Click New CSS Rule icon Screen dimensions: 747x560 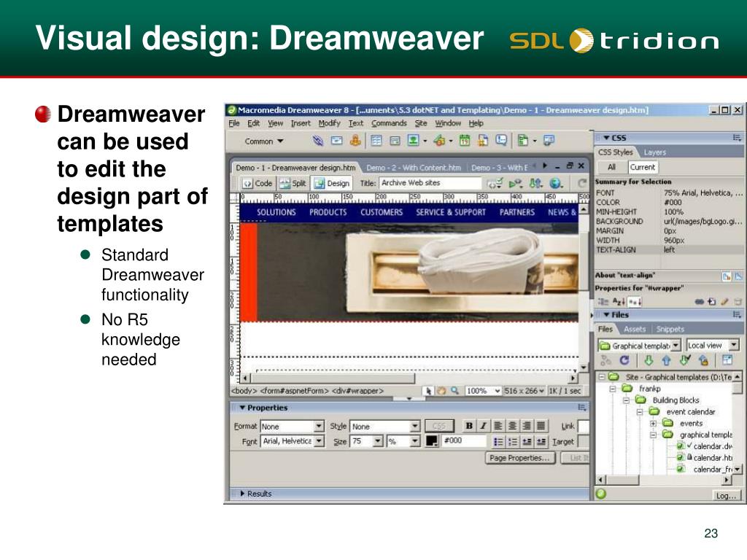click(712, 301)
